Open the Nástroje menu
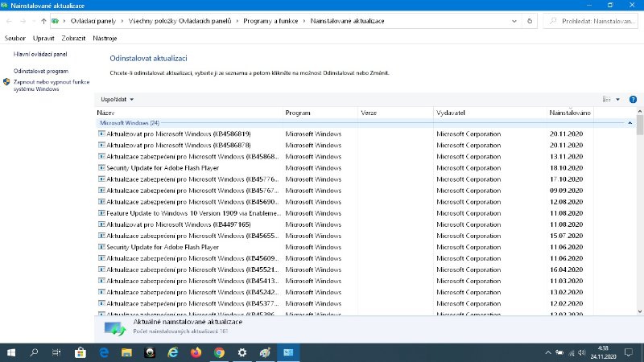Image resolution: width=644 pixels, height=362 pixels. tap(105, 38)
